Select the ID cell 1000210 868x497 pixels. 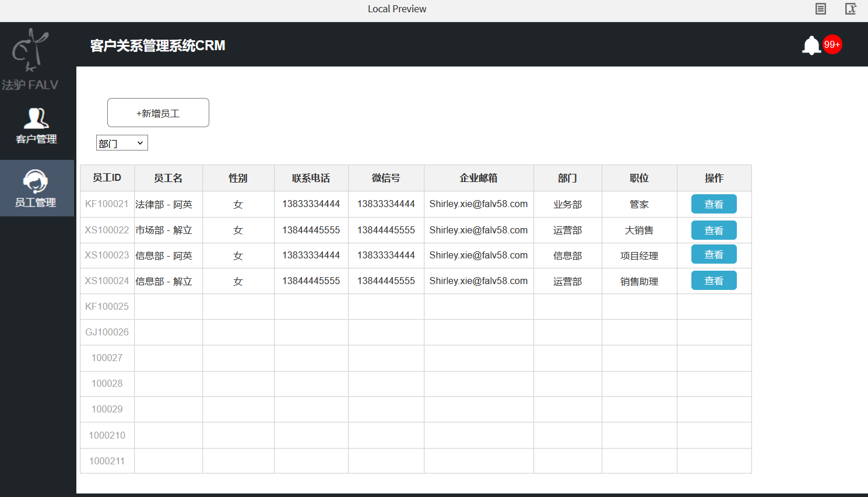click(x=107, y=436)
